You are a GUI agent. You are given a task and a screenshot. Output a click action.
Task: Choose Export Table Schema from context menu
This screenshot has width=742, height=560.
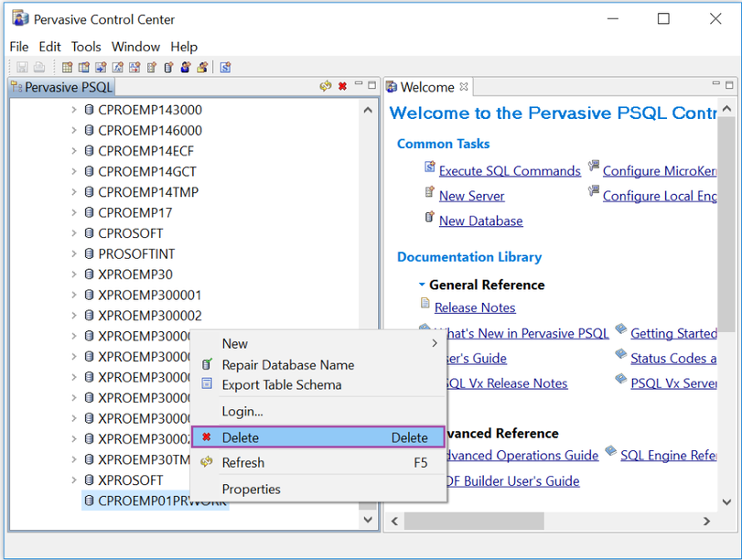click(319, 385)
